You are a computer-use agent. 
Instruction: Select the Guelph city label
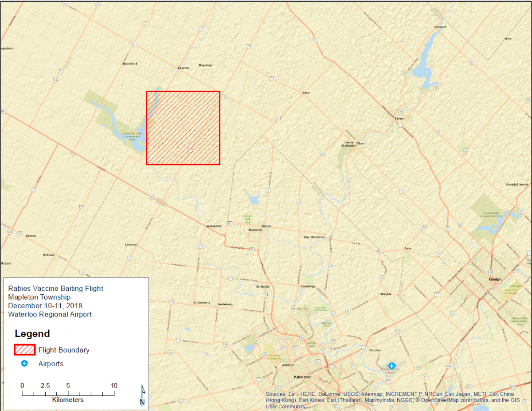tap(495, 279)
